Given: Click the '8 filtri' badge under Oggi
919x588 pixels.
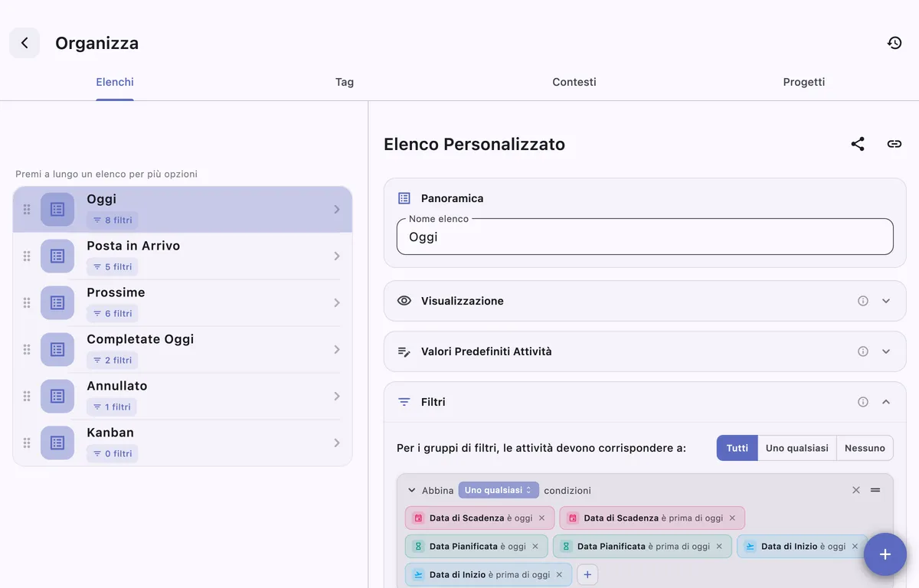Looking at the screenshot, I should tap(113, 220).
